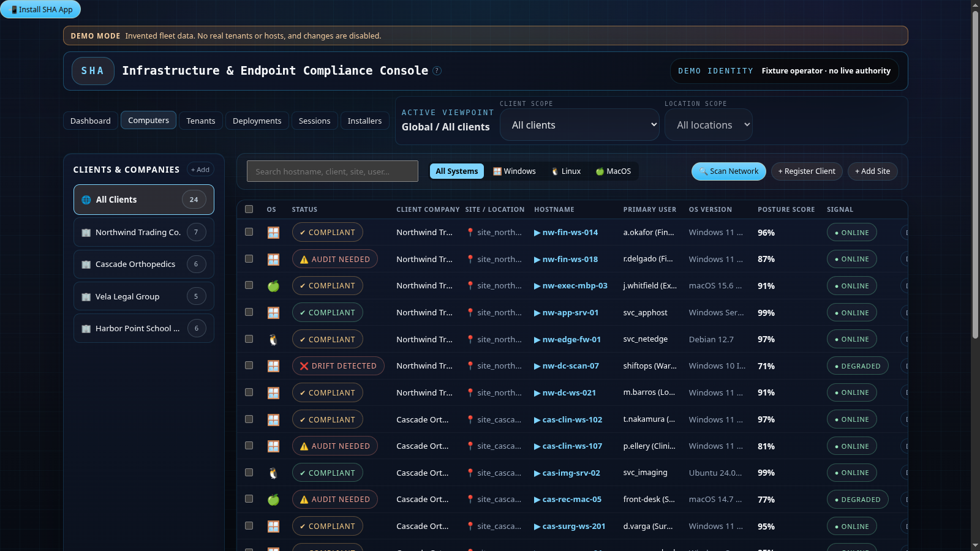Switch to the Computers tab

click(148, 120)
